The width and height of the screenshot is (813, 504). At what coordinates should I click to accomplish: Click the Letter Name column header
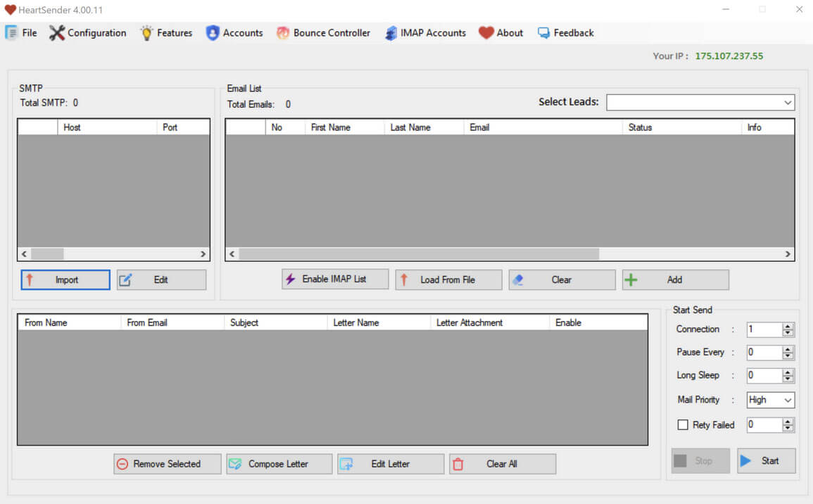[379, 322]
